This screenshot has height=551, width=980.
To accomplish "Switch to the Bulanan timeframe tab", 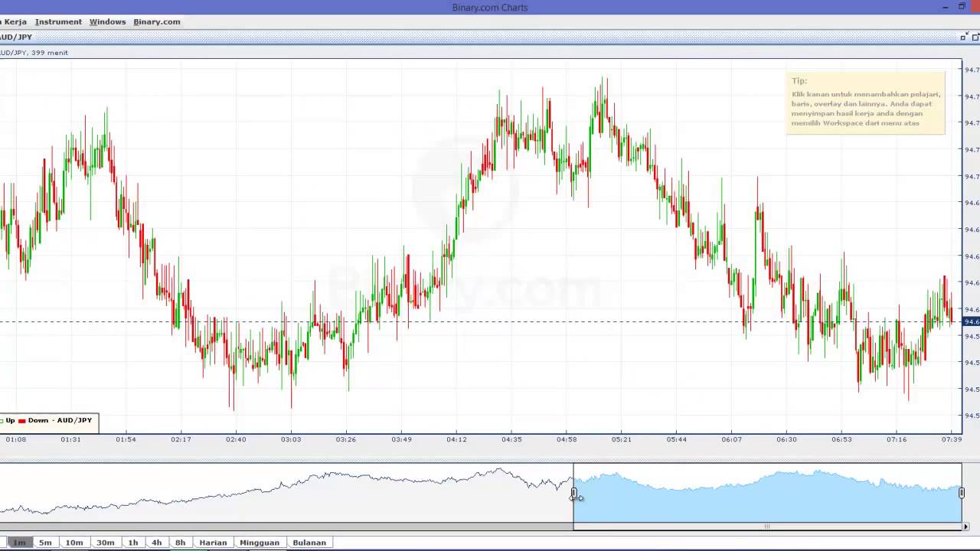I will [309, 543].
